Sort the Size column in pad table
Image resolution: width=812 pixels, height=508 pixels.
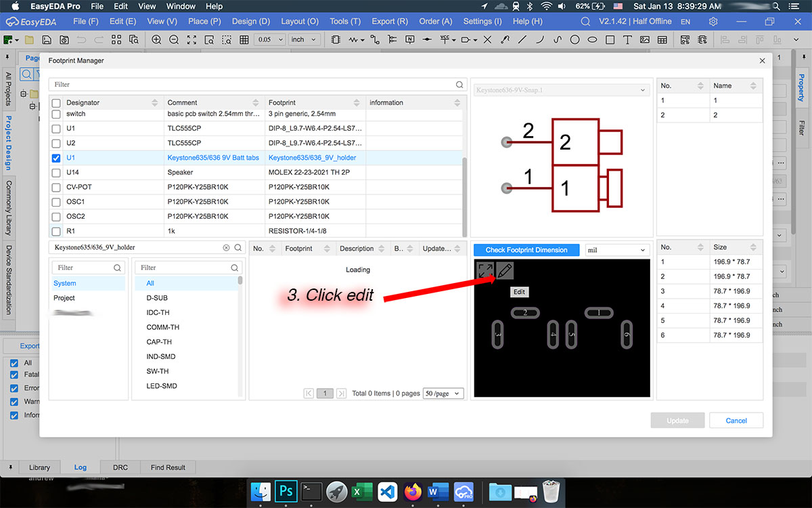(x=752, y=248)
